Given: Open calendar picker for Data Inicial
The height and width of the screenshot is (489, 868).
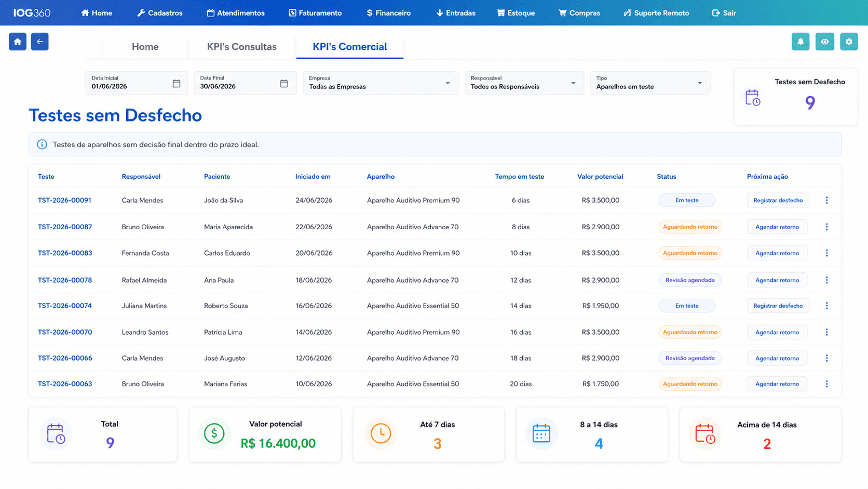Looking at the screenshot, I should coord(177,83).
